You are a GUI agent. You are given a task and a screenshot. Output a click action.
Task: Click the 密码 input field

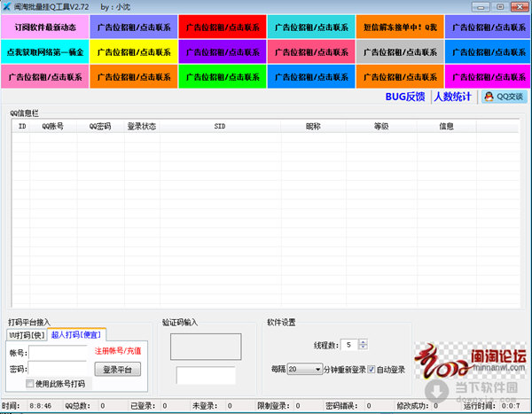(58, 369)
